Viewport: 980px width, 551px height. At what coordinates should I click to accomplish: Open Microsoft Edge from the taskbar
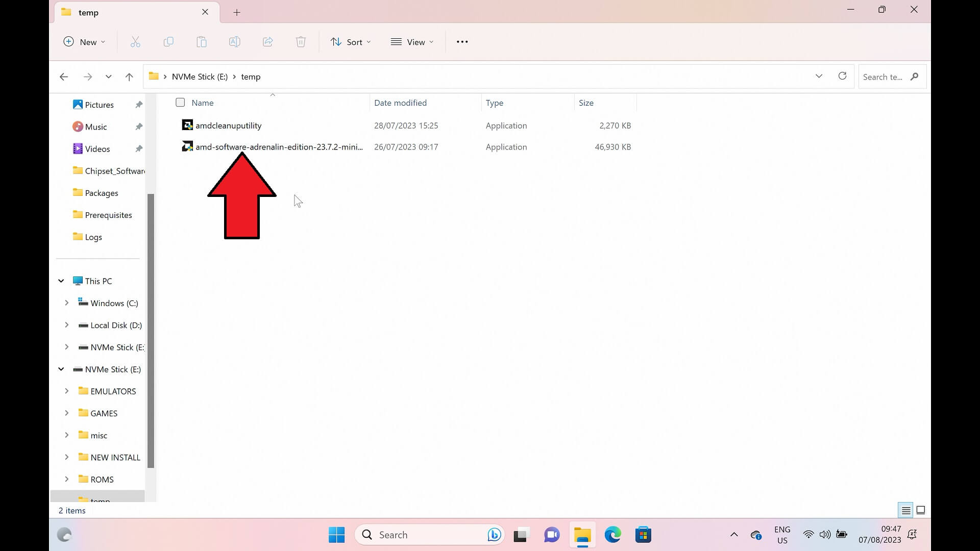point(612,535)
